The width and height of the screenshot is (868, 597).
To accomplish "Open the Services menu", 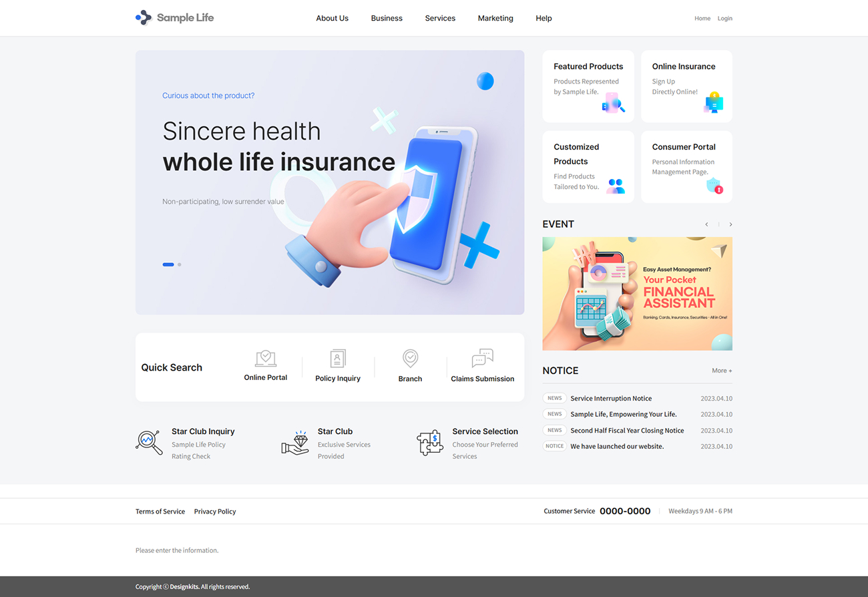I will (440, 18).
